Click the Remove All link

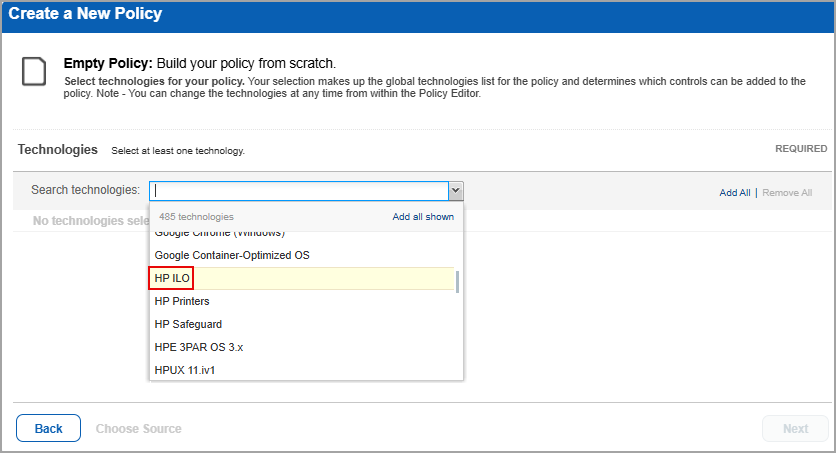(787, 192)
